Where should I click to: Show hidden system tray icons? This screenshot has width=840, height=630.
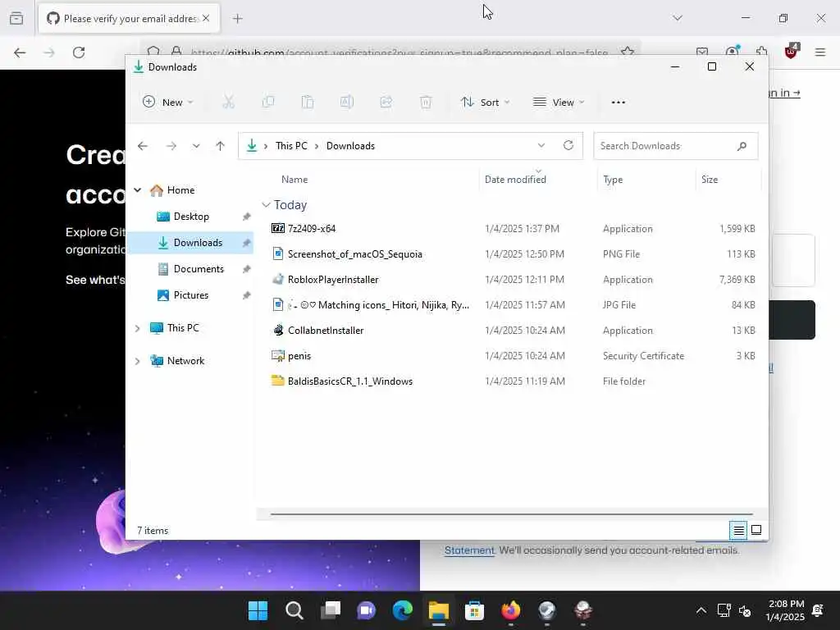click(x=701, y=610)
